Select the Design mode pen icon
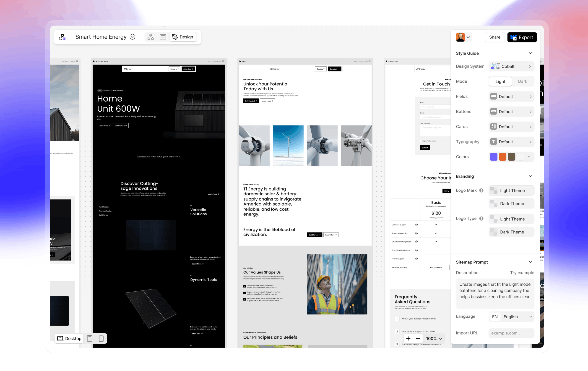 tap(175, 37)
